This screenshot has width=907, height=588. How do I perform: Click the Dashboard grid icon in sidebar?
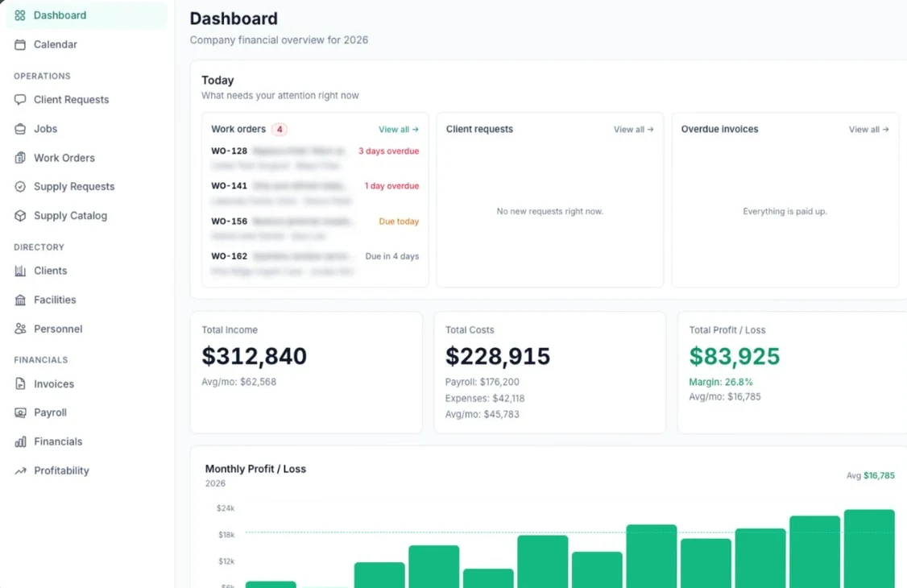coord(20,15)
